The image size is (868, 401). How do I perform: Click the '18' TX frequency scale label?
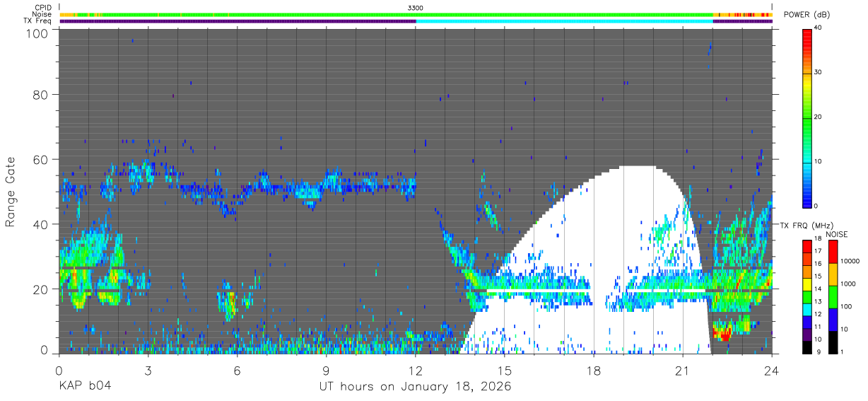pos(818,240)
